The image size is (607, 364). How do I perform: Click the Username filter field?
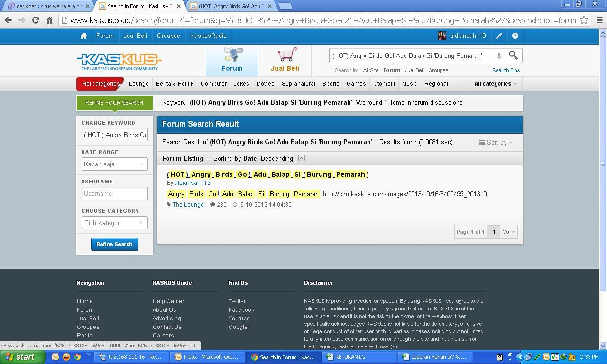pyautogui.click(x=114, y=193)
